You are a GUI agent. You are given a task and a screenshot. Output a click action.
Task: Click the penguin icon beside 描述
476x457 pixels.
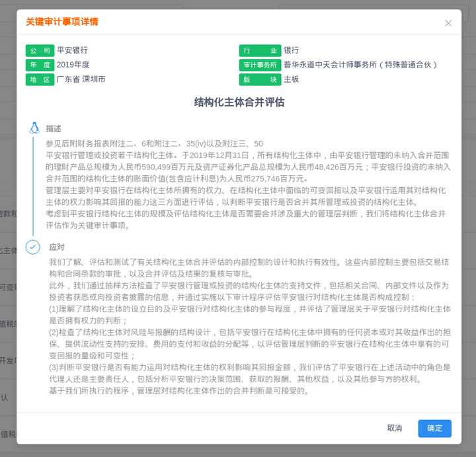point(34,128)
